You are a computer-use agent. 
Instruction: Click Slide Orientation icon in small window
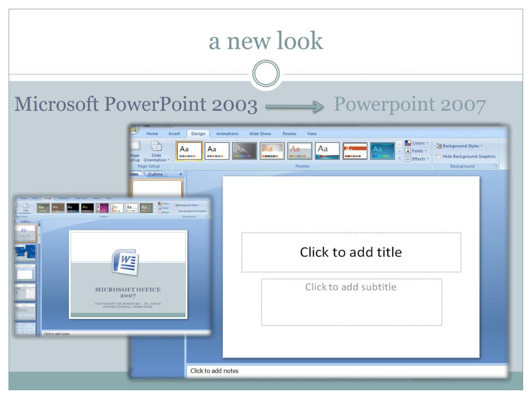pos(25,205)
